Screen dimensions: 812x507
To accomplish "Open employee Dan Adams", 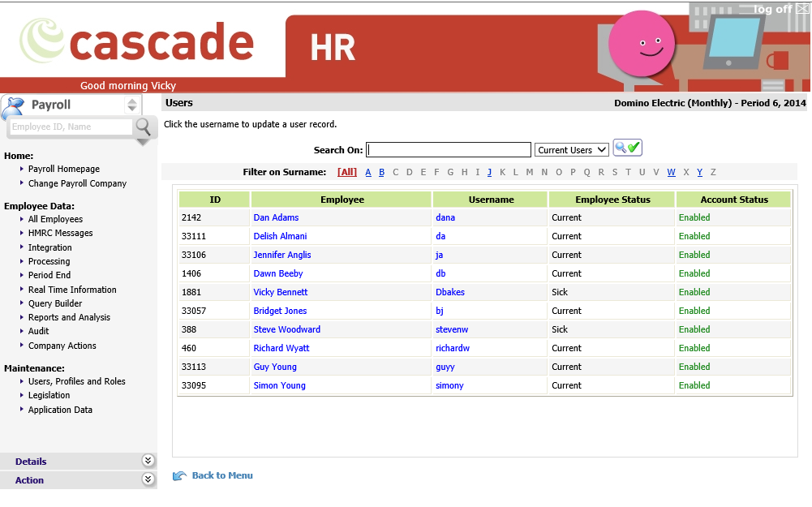I will (x=276, y=217).
